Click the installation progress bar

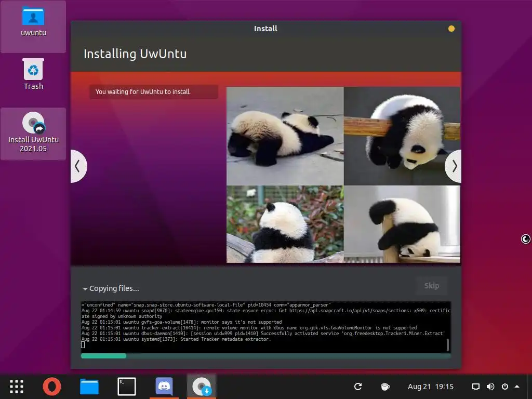pyautogui.click(x=266, y=356)
